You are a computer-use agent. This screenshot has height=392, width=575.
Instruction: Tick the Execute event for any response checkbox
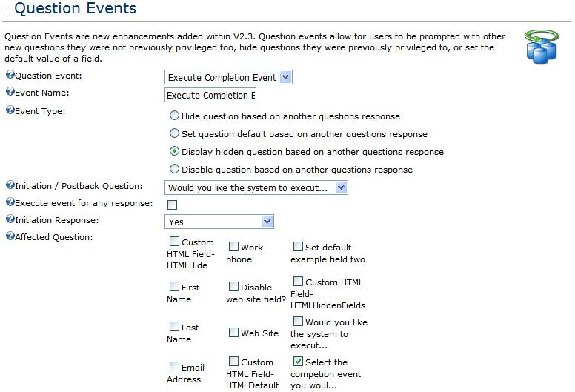pyautogui.click(x=172, y=205)
